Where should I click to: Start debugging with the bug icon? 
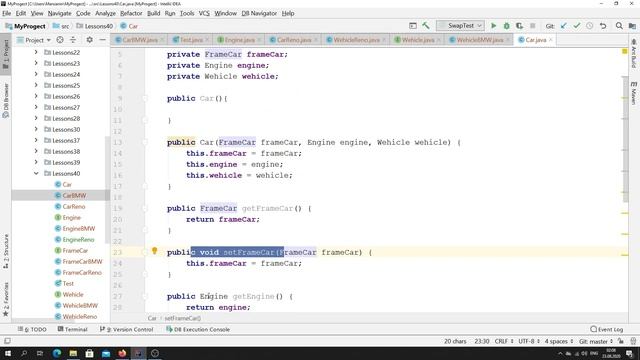[x=507, y=26]
